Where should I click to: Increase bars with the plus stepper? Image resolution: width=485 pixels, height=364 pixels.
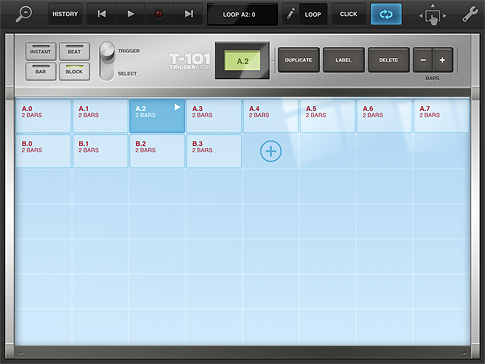pos(443,60)
